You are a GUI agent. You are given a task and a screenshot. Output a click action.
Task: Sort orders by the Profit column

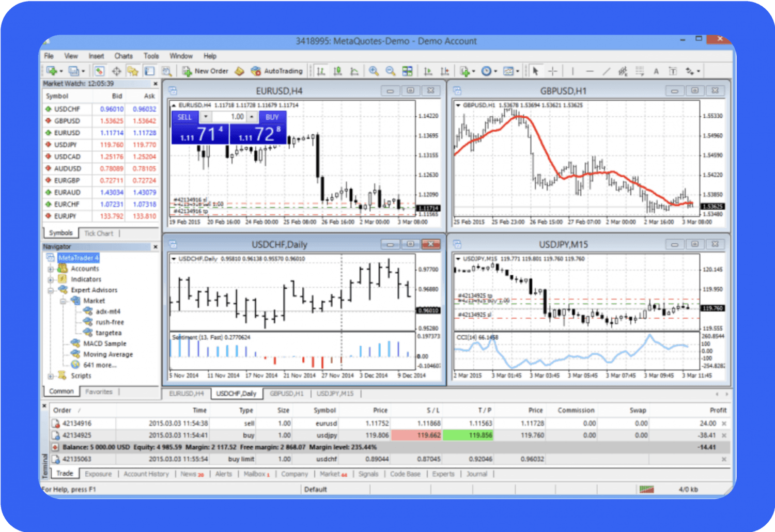pyautogui.click(x=718, y=410)
